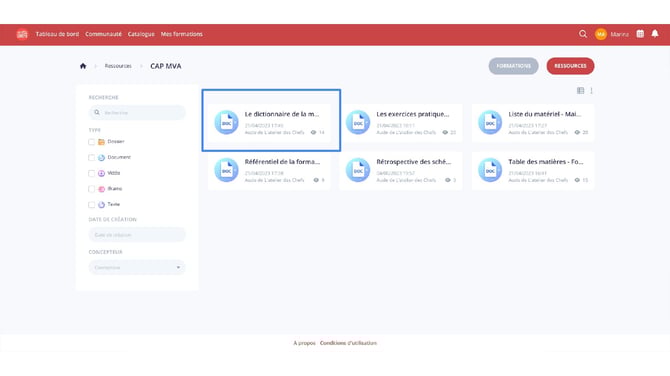This screenshot has width=670, height=376.
Task: Tick the Texte type checkbox
Action: click(x=91, y=205)
